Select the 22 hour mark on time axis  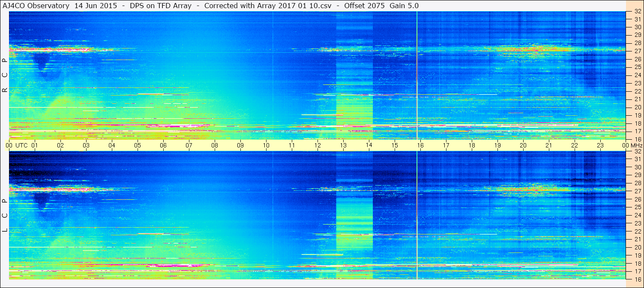click(x=575, y=145)
